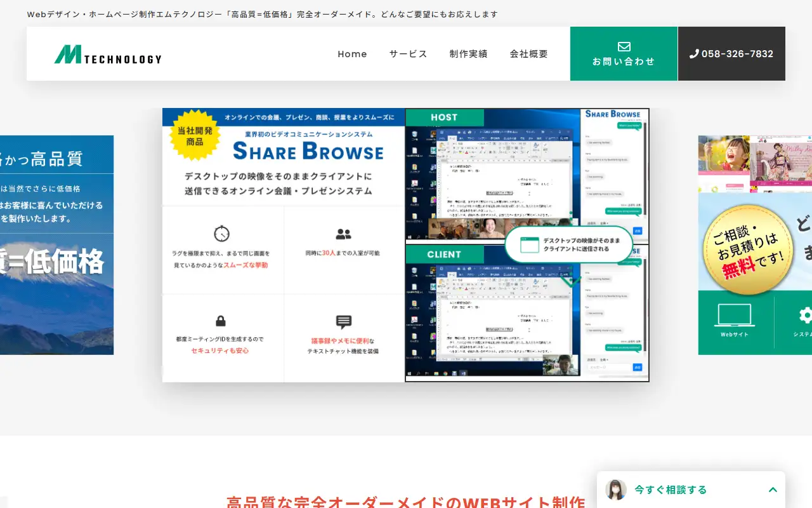Click the M Technology logo

click(108, 55)
